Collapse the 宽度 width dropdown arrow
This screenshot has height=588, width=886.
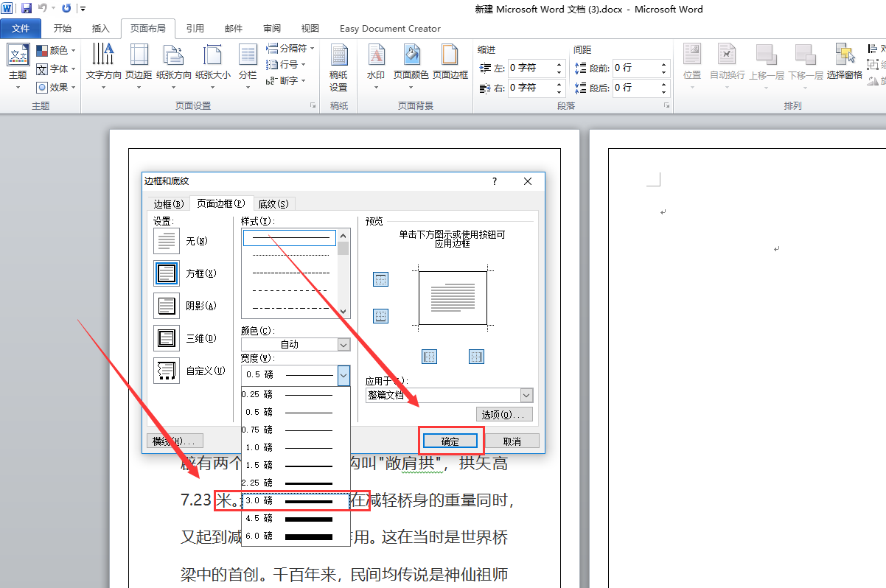[343, 375]
